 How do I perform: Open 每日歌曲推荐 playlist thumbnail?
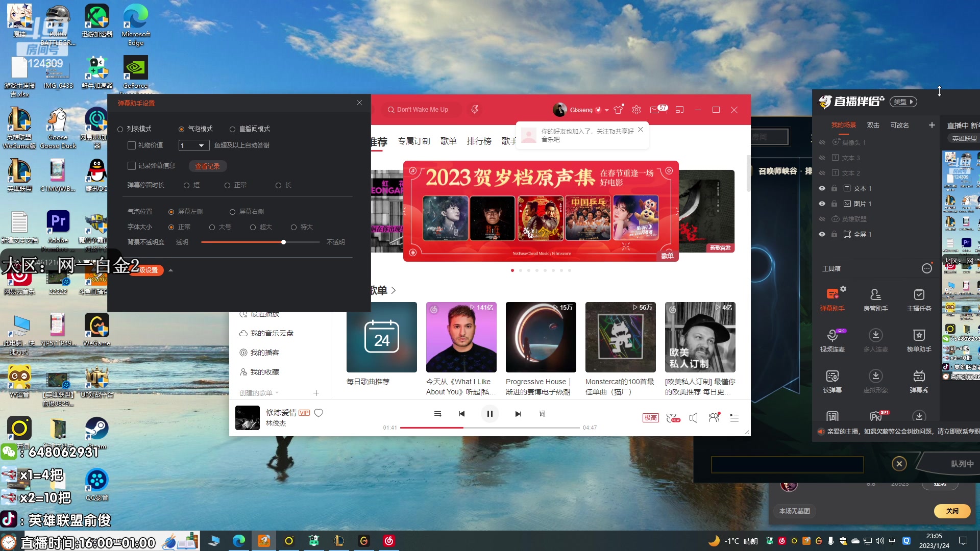pos(382,337)
